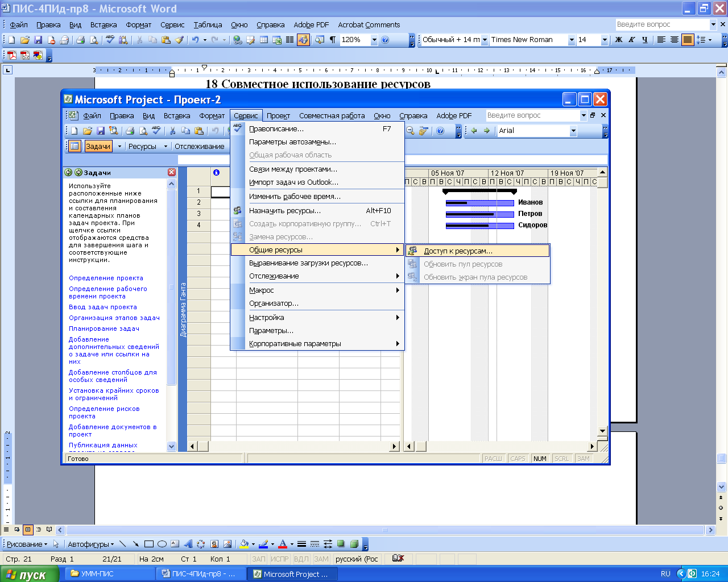Screen dimensions: 728x582
Task: Click the Convert to PDF and Email icon
Action: point(24,55)
